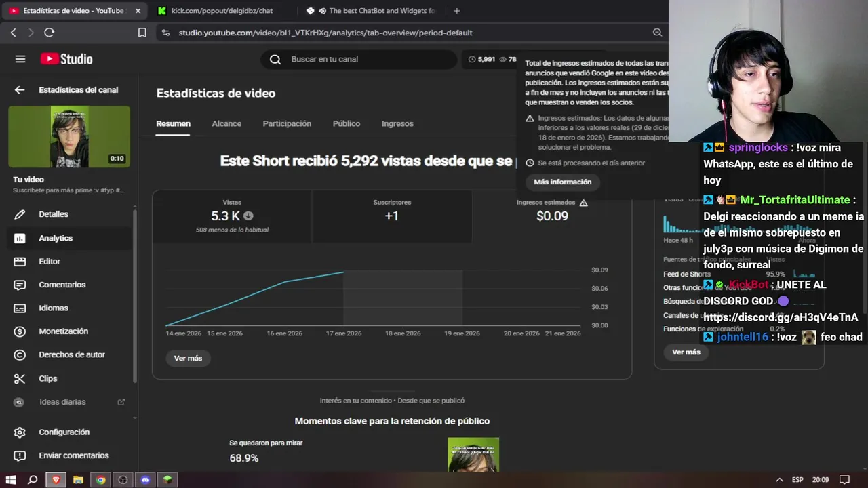
Task: Click the YouTube Studio logo
Action: click(x=66, y=59)
